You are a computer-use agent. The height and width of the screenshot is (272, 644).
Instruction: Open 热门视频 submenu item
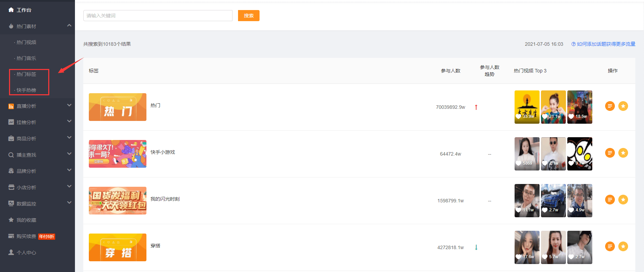click(26, 42)
